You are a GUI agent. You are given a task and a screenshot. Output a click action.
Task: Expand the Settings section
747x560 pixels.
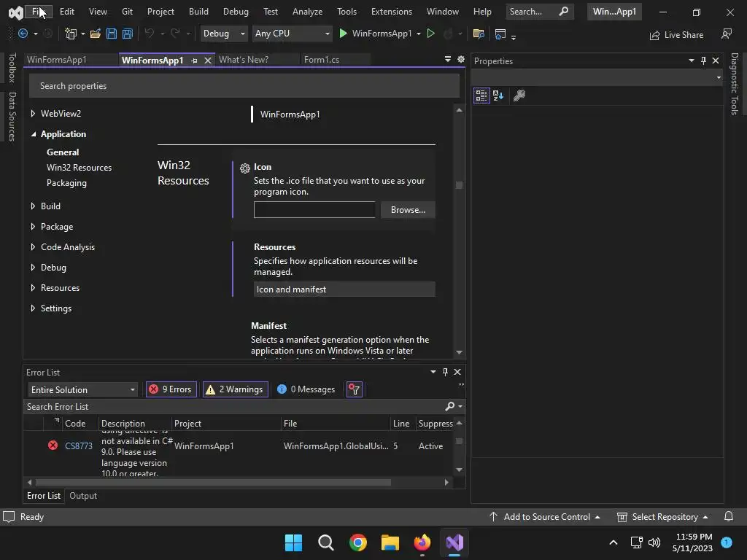pyautogui.click(x=33, y=308)
